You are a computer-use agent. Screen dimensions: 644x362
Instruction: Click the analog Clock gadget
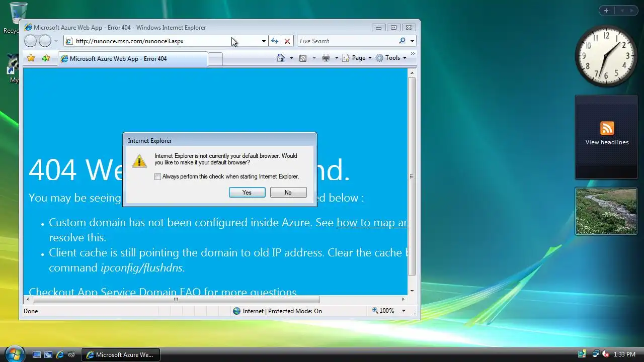tap(606, 56)
